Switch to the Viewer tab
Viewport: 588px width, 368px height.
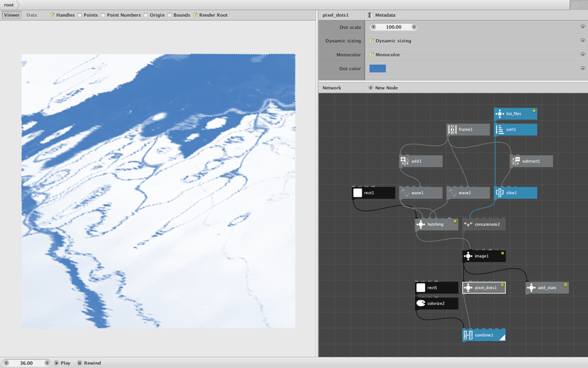pyautogui.click(x=12, y=15)
